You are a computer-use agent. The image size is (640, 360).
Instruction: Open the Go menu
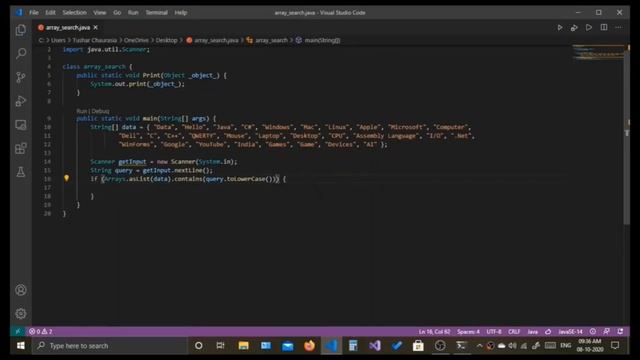(x=117, y=13)
